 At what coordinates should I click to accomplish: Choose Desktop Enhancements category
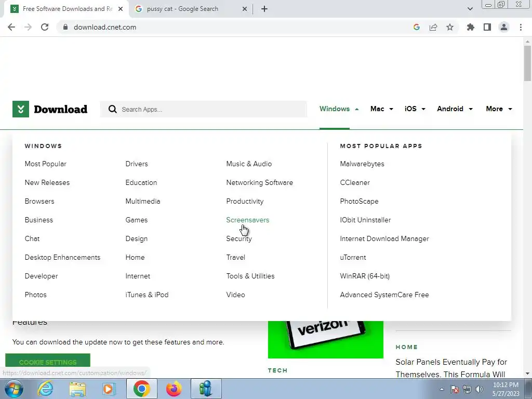(x=62, y=258)
